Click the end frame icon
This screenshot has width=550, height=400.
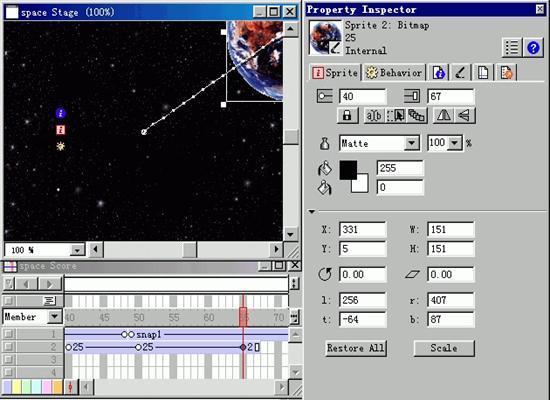coord(412,96)
